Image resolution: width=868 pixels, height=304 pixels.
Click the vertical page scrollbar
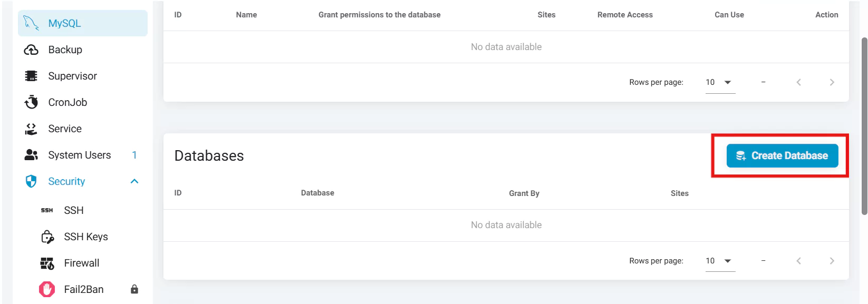coord(864,126)
